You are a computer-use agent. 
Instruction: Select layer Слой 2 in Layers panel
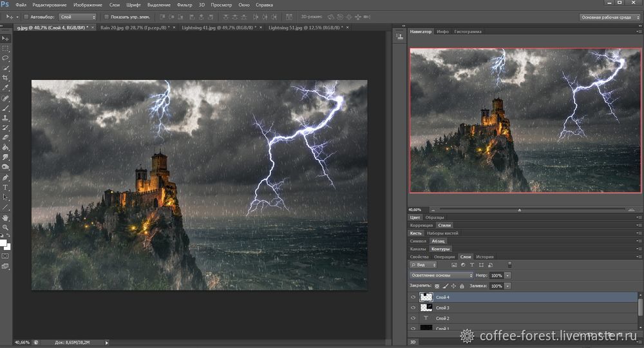442,318
